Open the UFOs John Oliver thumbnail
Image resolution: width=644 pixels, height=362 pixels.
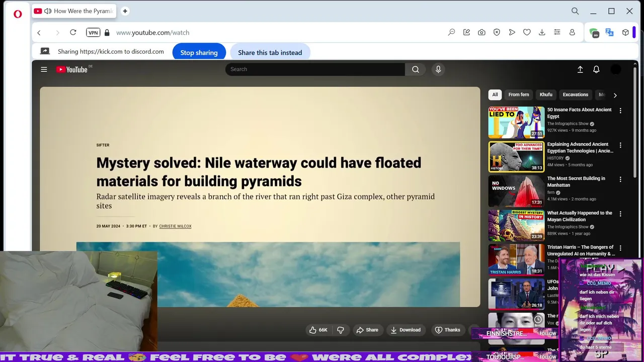click(516, 294)
